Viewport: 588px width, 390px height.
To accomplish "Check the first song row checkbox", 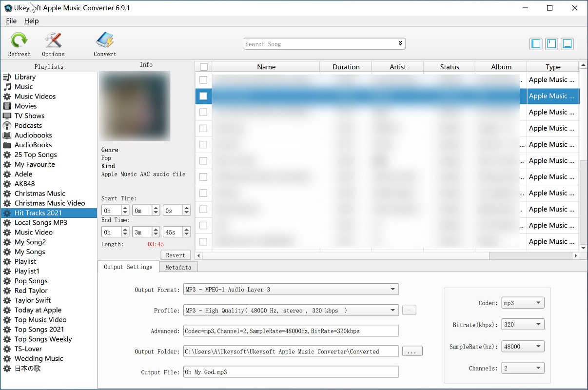I will (203, 80).
